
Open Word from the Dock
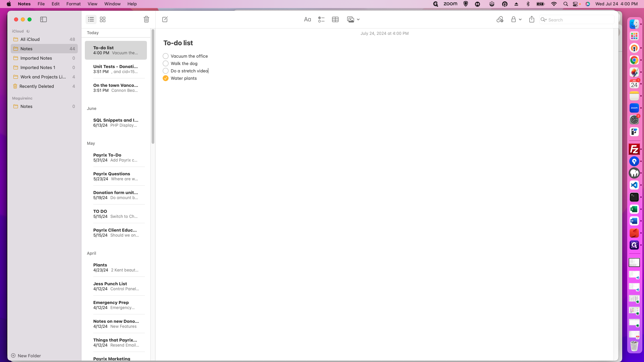[x=634, y=221]
